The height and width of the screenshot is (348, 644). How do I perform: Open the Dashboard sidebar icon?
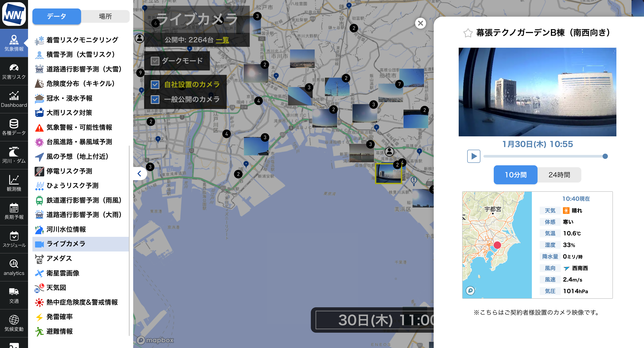(x=14, y=99)
